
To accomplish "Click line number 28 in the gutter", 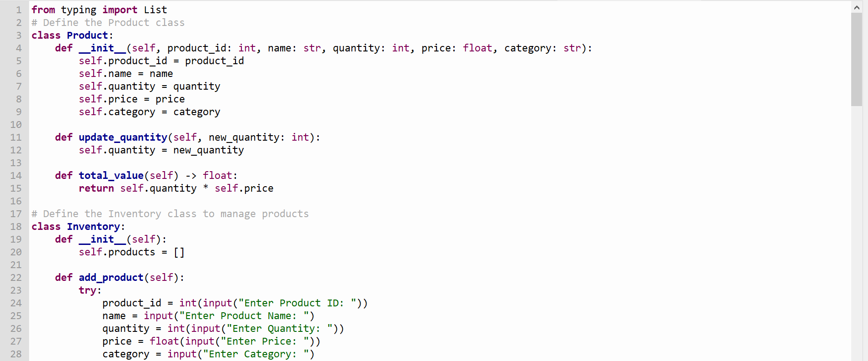I will (x=16, y=354).
